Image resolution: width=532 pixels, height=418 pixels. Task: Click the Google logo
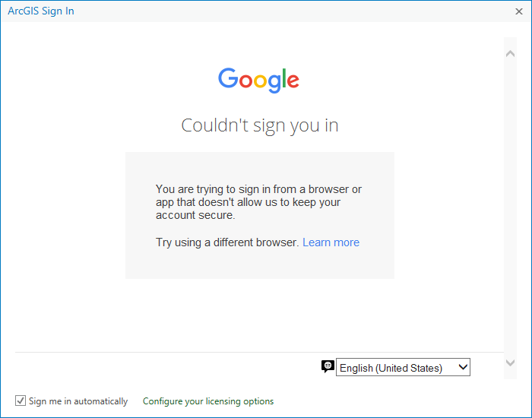click(x=258, y=80)
